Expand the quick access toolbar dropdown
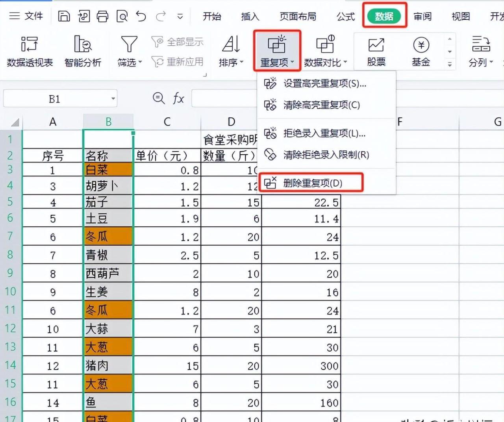Image resolution: width=504 pixels, height=422 pixels. click(180, 17)
